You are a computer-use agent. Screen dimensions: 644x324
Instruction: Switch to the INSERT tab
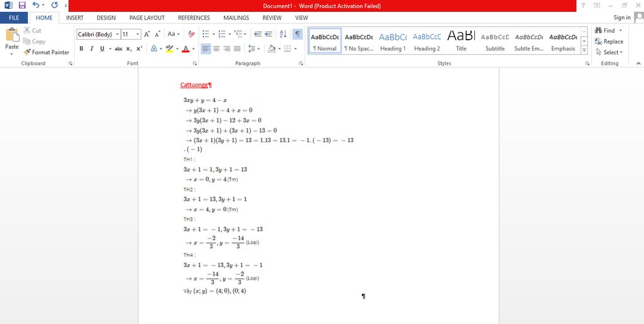coord(75,18)
